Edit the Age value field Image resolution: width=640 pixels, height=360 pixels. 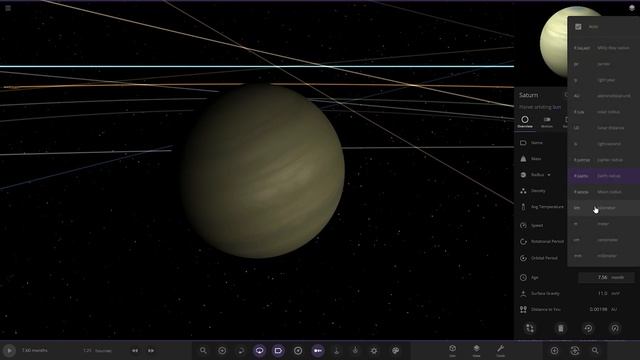(607, 278)
